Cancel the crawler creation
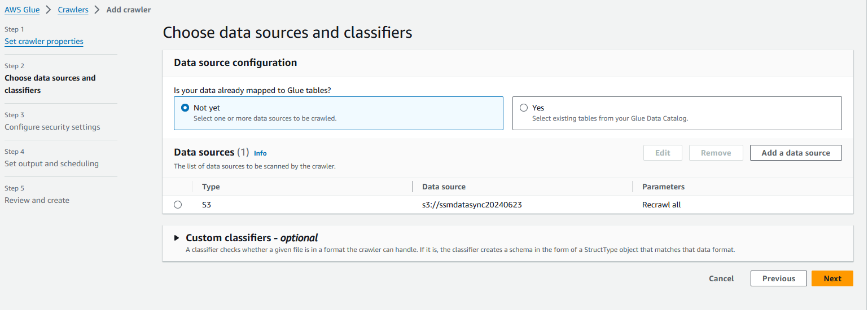The image size is (868, 310). click(721, 278)
